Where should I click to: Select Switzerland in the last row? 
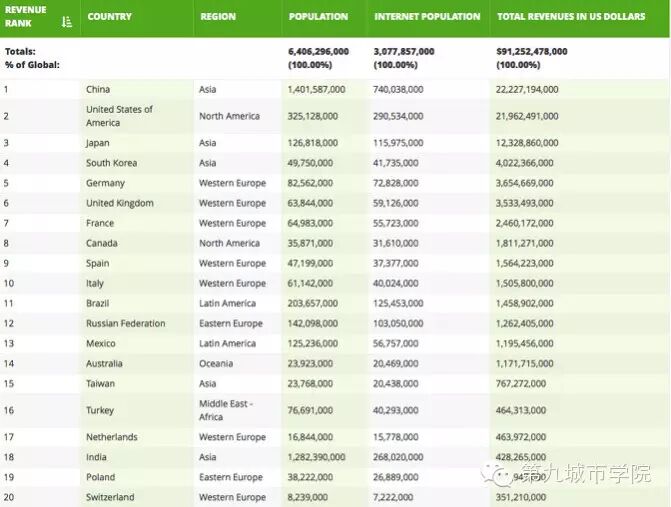tap(110, 497)
